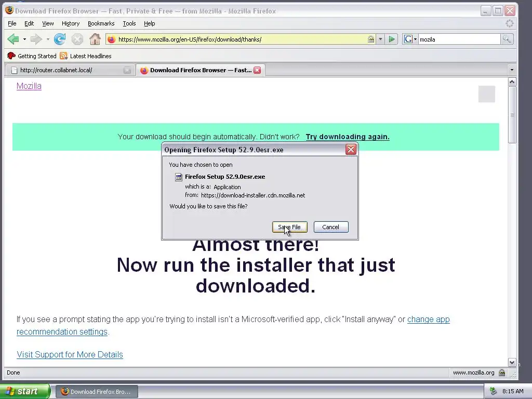The width and height of the screenshot is (532, 399).
Task: Click the vertical scrollbar thumb
Action: click(x=512, y=115)
